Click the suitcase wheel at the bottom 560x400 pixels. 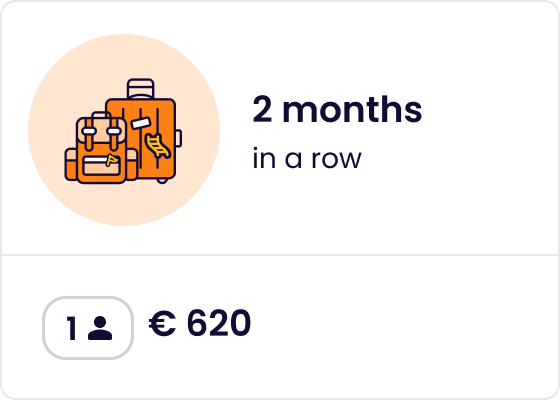(x=162, y=181)
